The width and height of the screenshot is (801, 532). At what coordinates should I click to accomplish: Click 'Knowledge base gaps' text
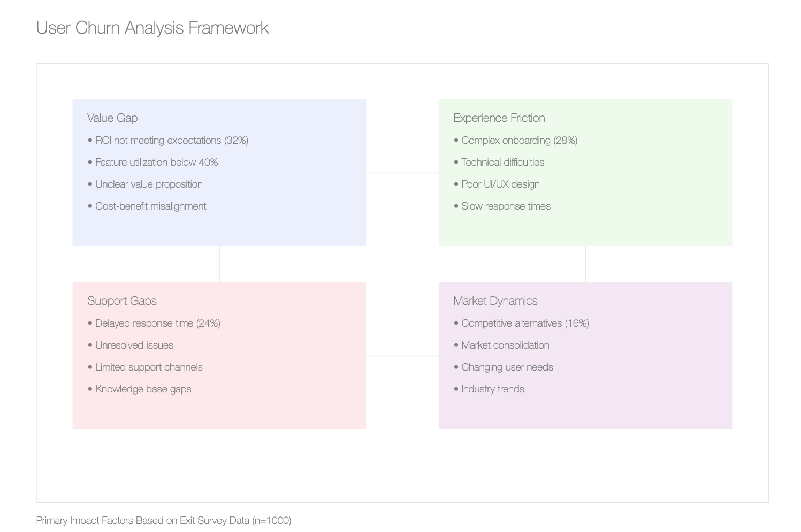(x=139, y=389)
